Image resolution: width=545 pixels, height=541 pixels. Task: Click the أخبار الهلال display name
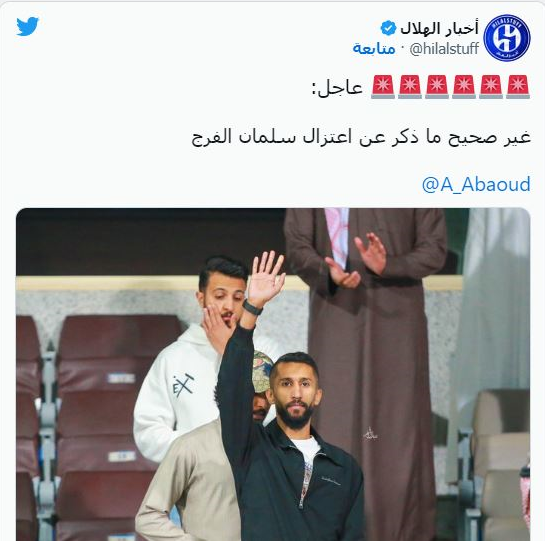pyautogui.click(x=439, y=28)
